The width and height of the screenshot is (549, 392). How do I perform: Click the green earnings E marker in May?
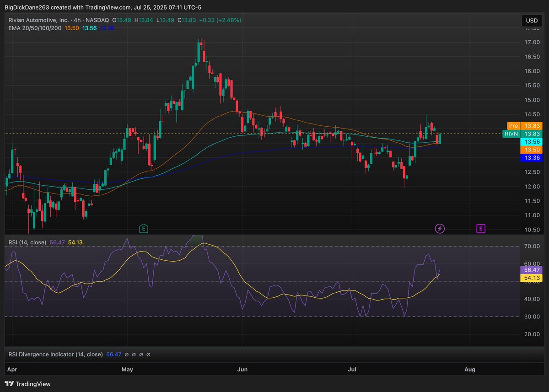(x=144, y=228)
